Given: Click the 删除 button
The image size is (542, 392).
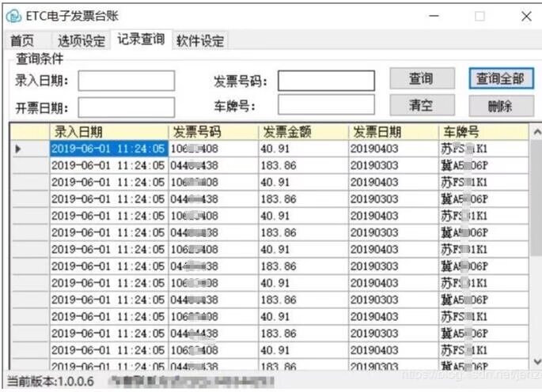Looking at the screenshot, I should [x=501, y=106].
